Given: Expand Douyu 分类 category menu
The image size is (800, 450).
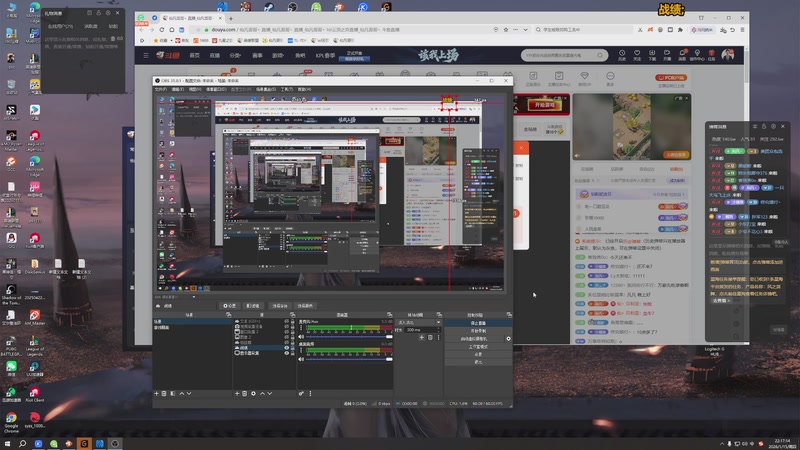Looking at the screenshot, I should 235,55.
